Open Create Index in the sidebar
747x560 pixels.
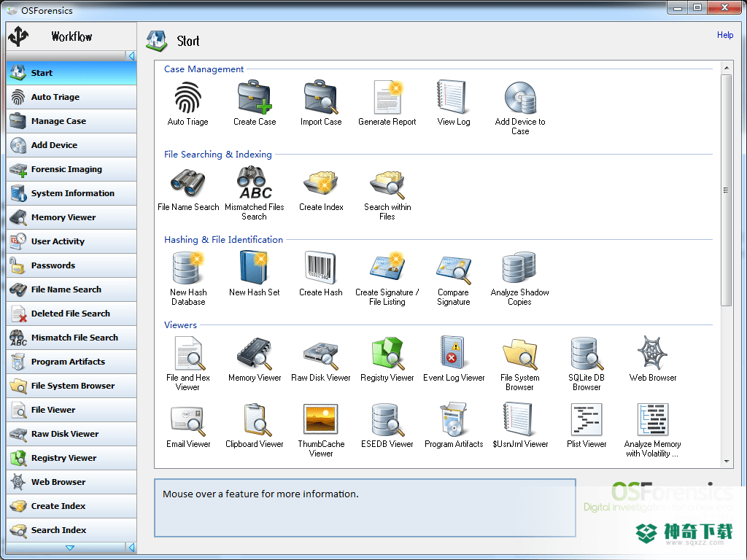click(x=71, y=506)
